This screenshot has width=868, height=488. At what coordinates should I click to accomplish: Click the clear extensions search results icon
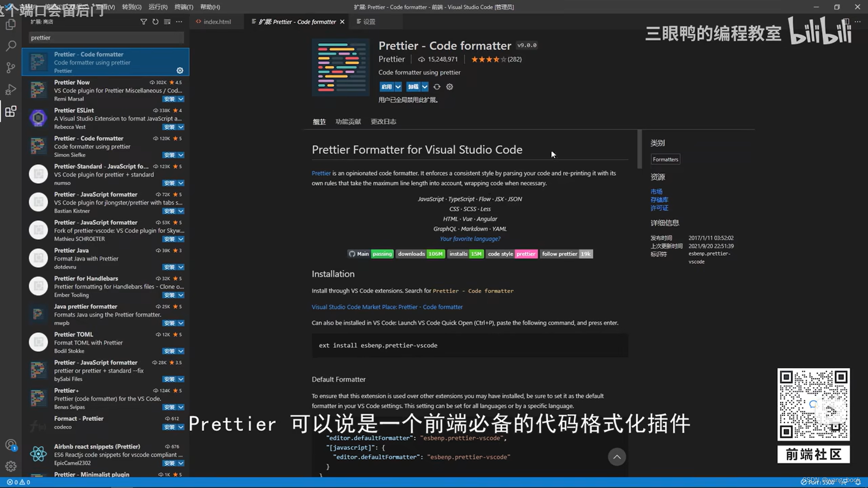point(167,22)
